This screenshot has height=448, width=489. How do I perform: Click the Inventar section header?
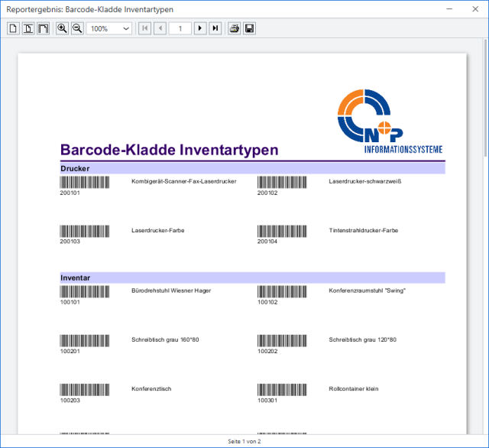click(252, 278)
